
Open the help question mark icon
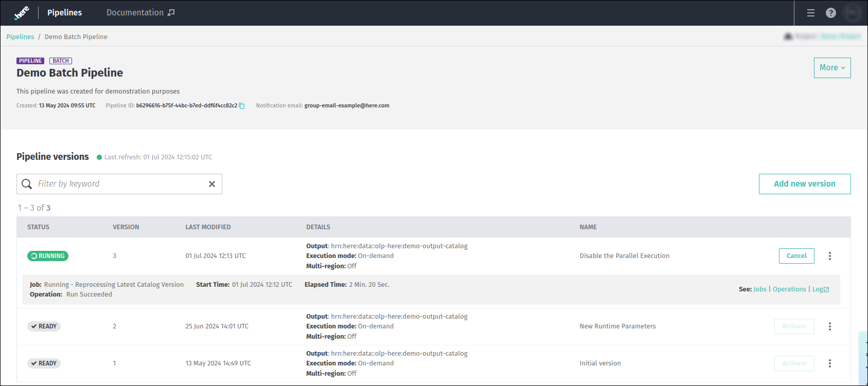(x=831, y=13)
